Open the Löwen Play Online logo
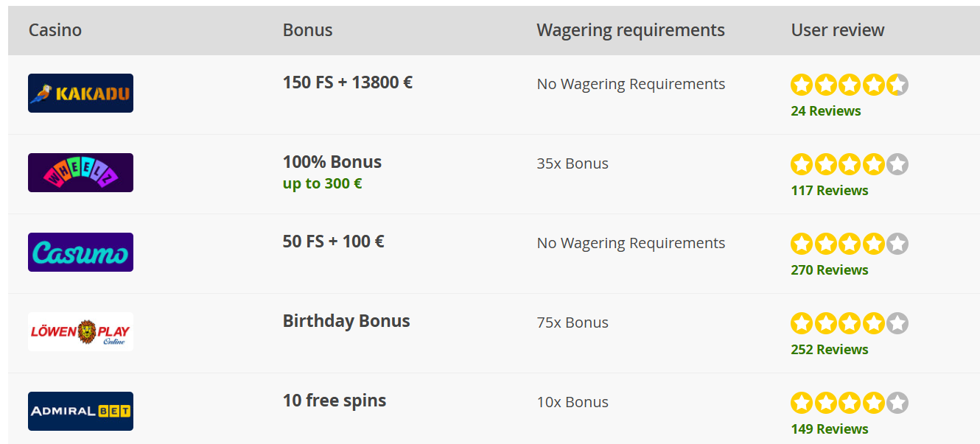 pos(80,331)
